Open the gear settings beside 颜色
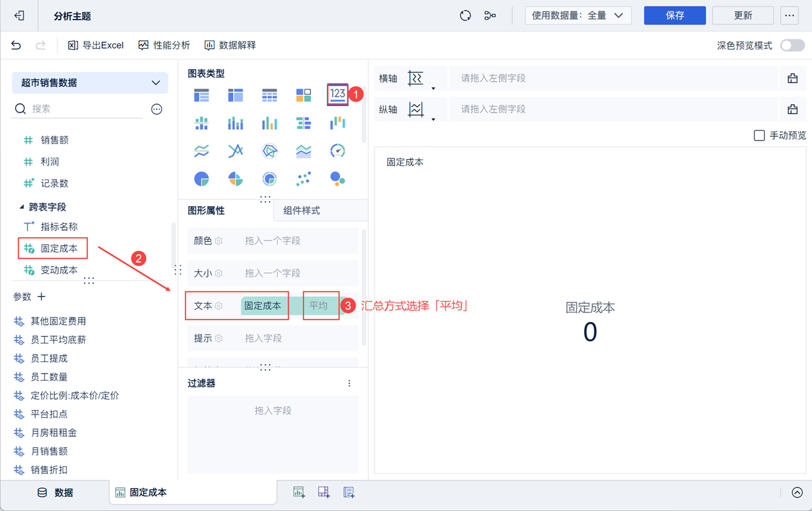This screenshot has width=812, height=511. 218,241
